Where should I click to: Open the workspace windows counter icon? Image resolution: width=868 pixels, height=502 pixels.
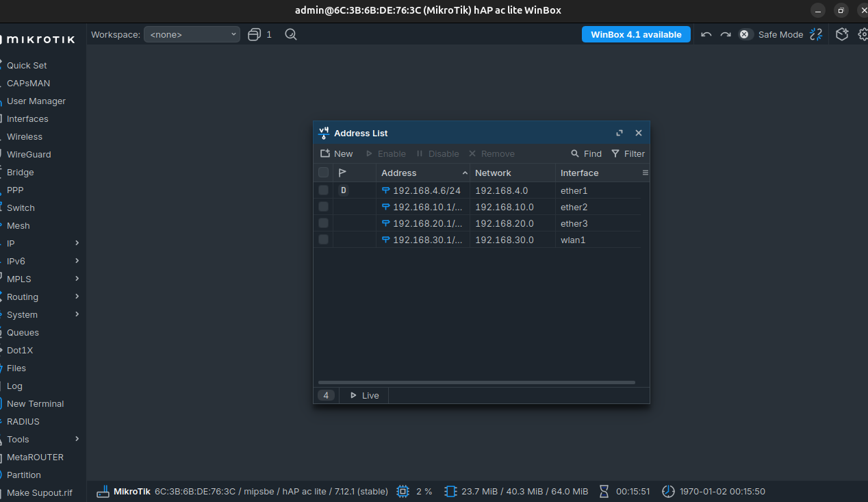click(x=255, y=34)
